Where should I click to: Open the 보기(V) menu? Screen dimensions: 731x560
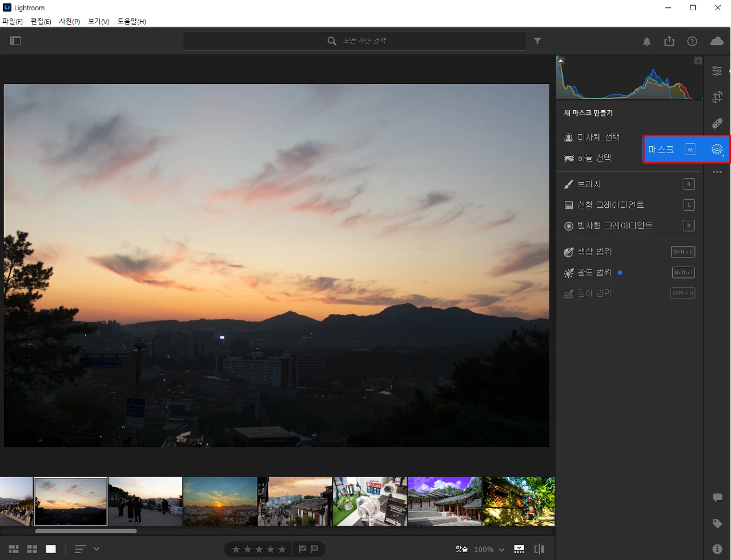tap(99, 21)
